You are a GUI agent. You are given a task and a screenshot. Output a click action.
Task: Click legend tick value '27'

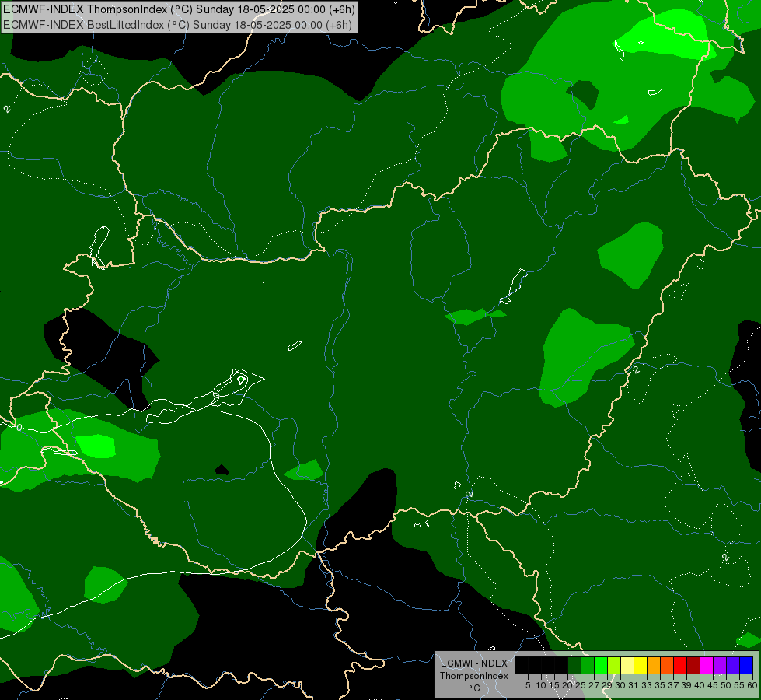[594, 685]
